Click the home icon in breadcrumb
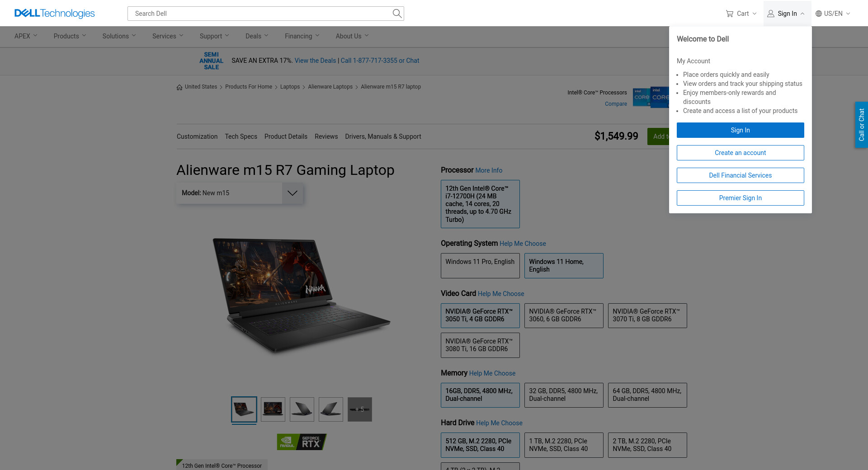The width and height of the screenshot is (868, 470). (179, 87)
